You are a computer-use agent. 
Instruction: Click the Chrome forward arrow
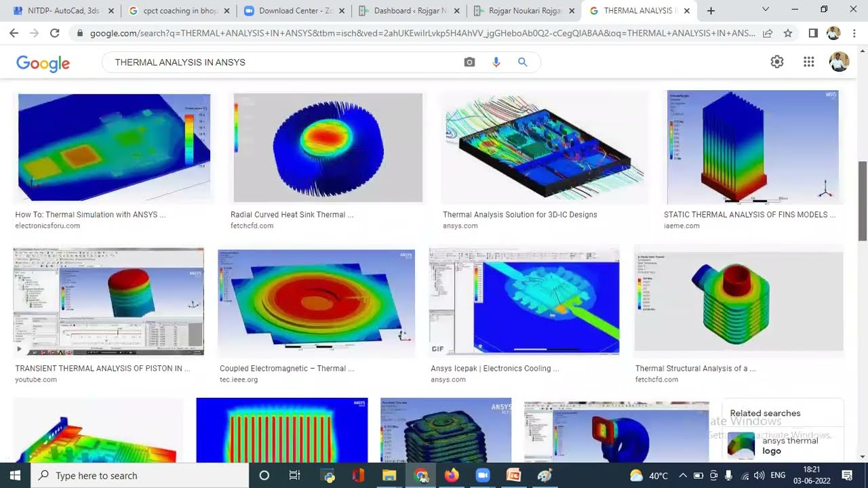tap(34, 33)
